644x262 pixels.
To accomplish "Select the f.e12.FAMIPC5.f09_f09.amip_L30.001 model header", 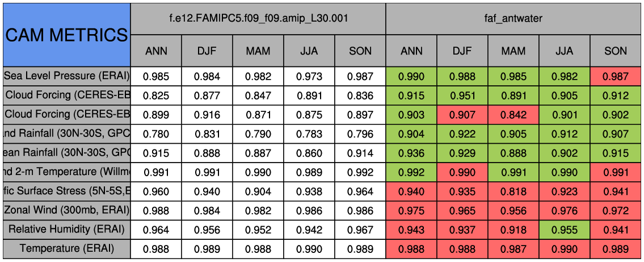I will point(258,18).
